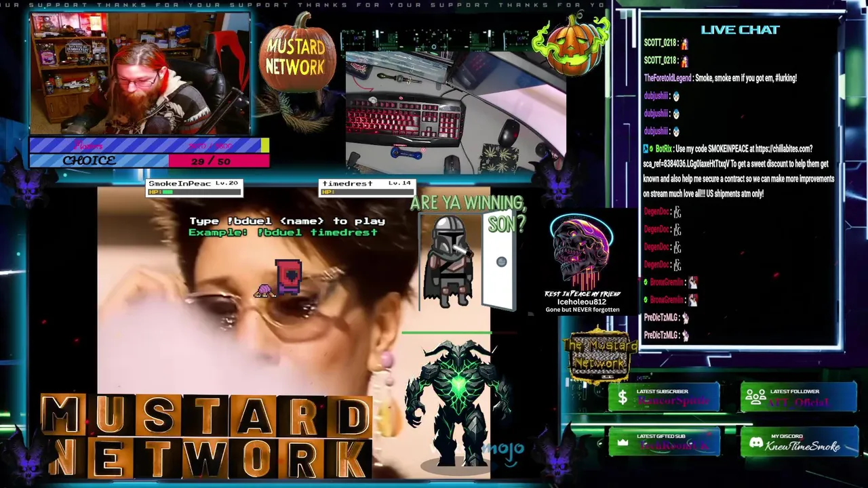The height and width of the screenshot is (488, 868).
Task: Click the LIVE CHAT heading
Action: click(740, 30)
